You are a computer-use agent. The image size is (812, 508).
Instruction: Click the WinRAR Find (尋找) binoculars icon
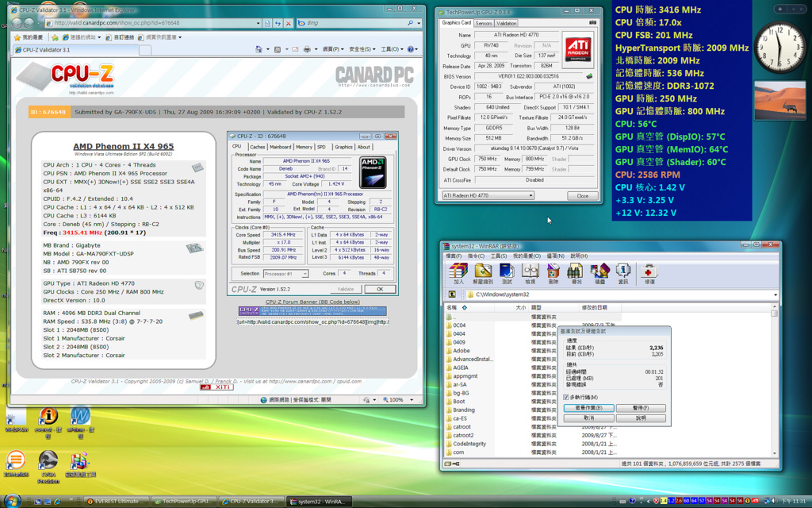[x=576, y=271]
